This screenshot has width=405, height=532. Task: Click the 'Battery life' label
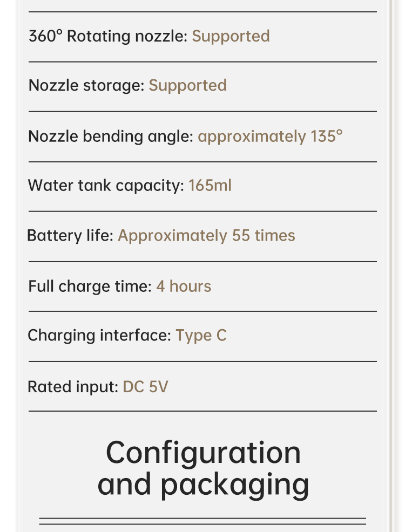click(70, 236)
